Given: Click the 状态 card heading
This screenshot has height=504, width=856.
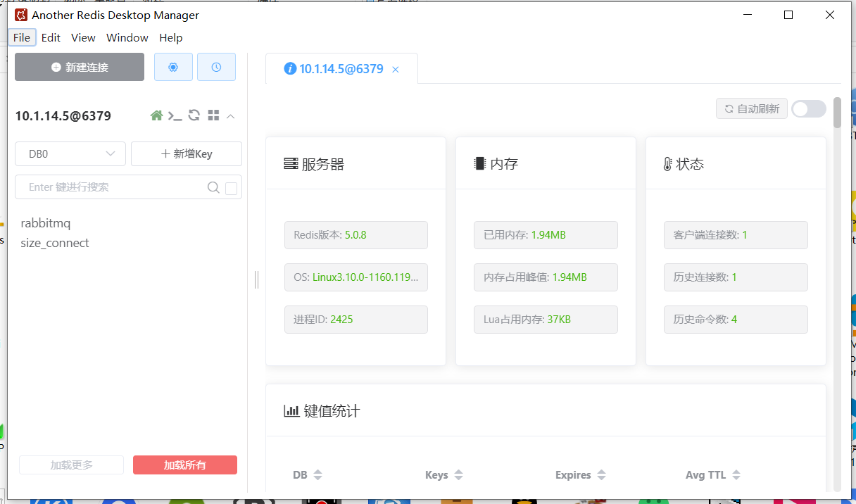Looking at the screenshot, I should pos(684,164).
